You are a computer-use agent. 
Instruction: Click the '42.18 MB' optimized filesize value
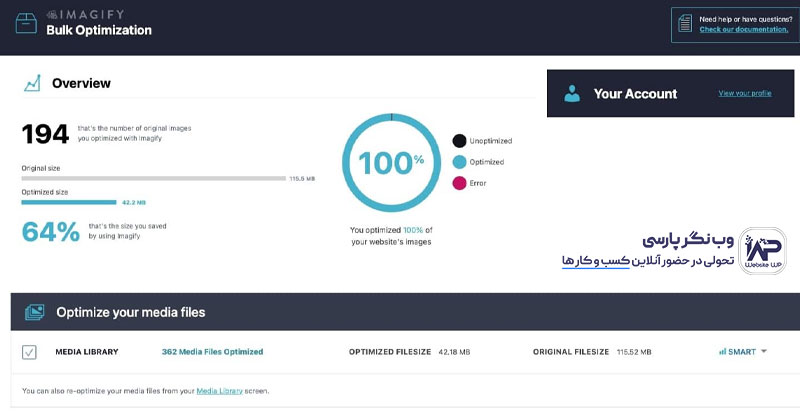(454, 352)
